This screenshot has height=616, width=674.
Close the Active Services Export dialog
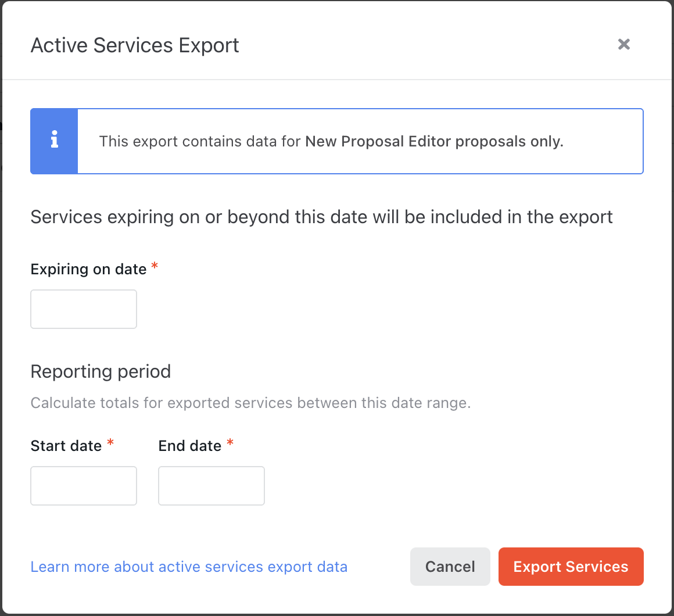623,44
